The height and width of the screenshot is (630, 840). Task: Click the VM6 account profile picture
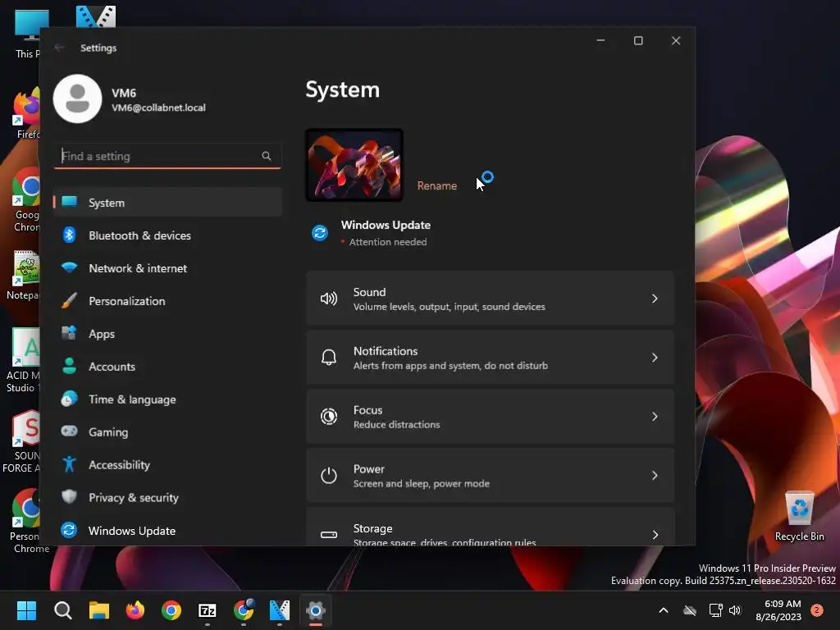pos(78,98)
